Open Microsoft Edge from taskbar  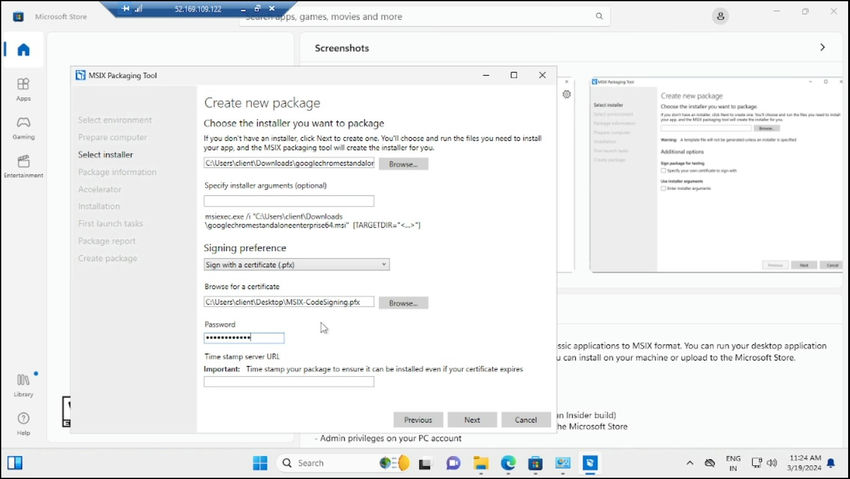coord(508,463)
